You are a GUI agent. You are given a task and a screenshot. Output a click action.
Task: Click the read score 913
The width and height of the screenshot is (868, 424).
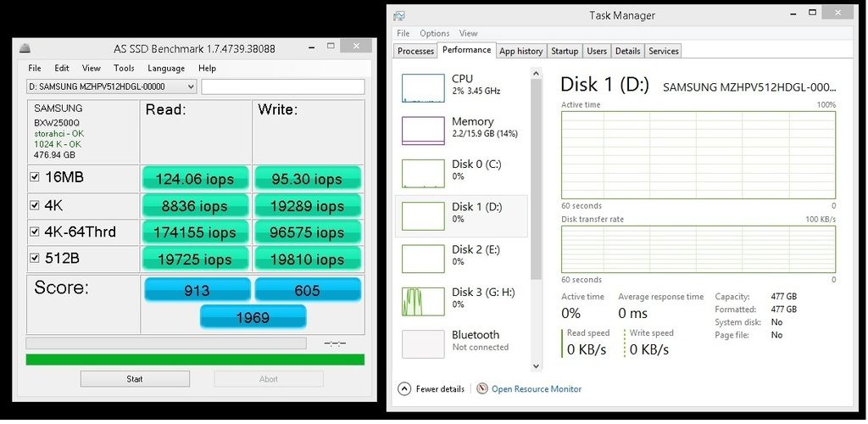click(197, 290)
